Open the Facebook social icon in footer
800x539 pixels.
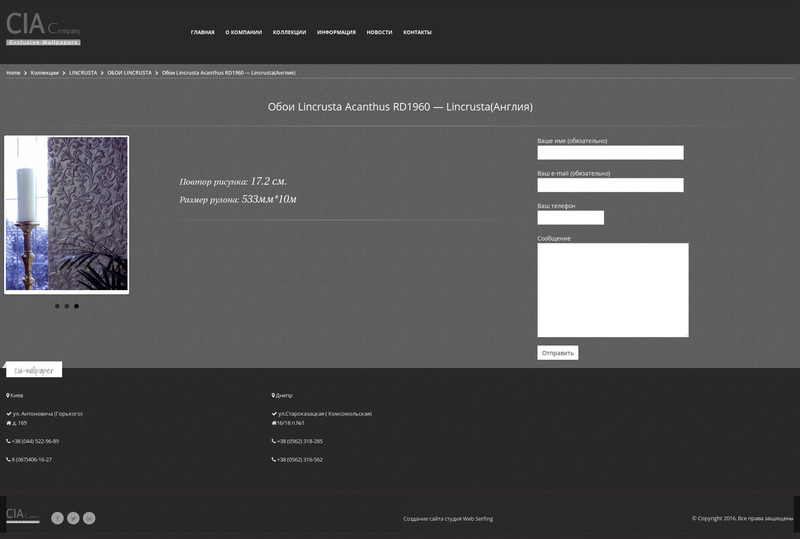[x=57, y=518]
